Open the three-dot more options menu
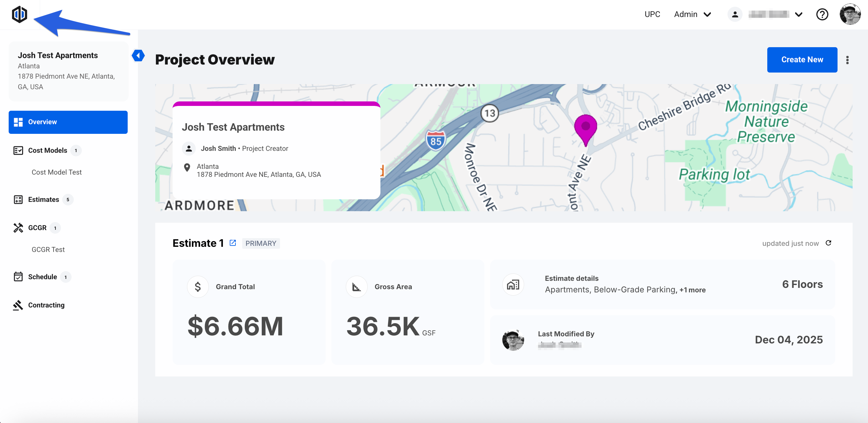868x423 pixels. point(847,60)
